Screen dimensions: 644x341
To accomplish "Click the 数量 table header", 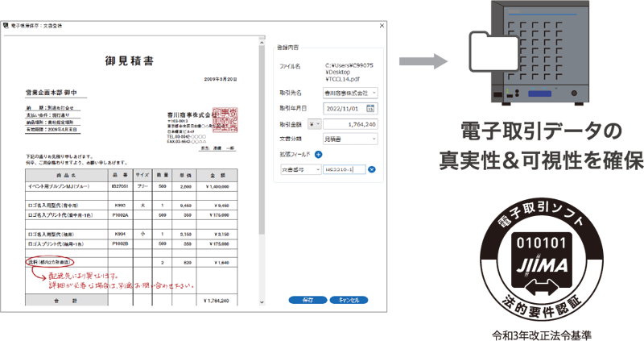I will [162, 175].
